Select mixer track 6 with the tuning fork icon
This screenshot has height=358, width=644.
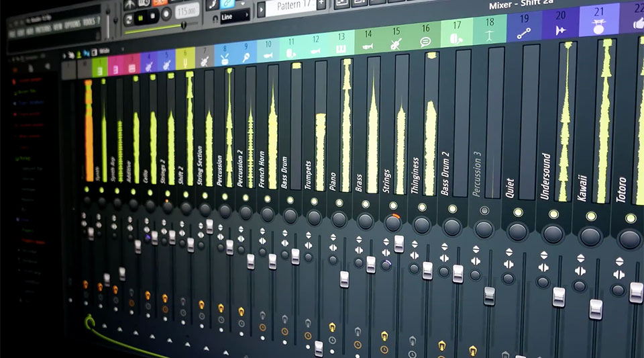pos(185,59)
